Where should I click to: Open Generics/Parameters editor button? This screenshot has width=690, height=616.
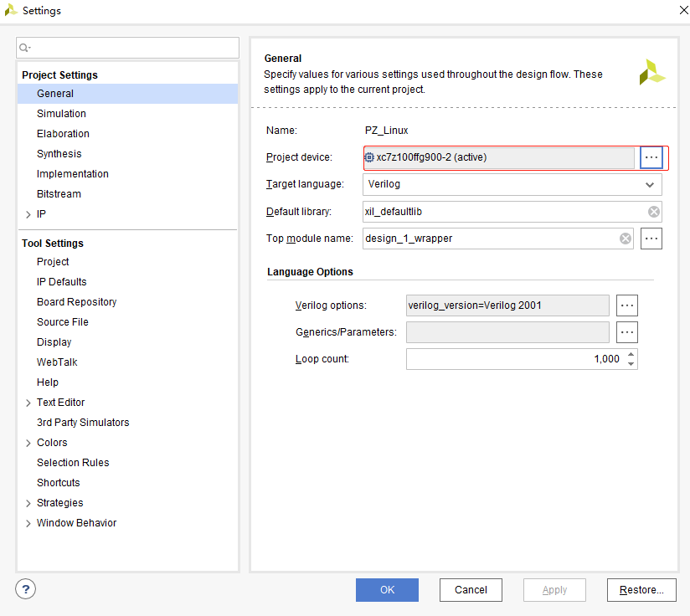[626, 332]
